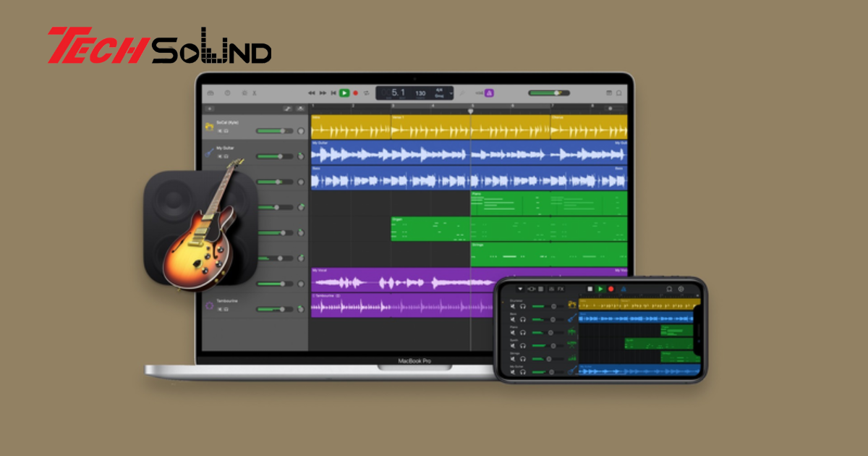This screenshot has width=868, height=456.
Task: Click the Tambourine track pan knob
Action: [300, 309]
